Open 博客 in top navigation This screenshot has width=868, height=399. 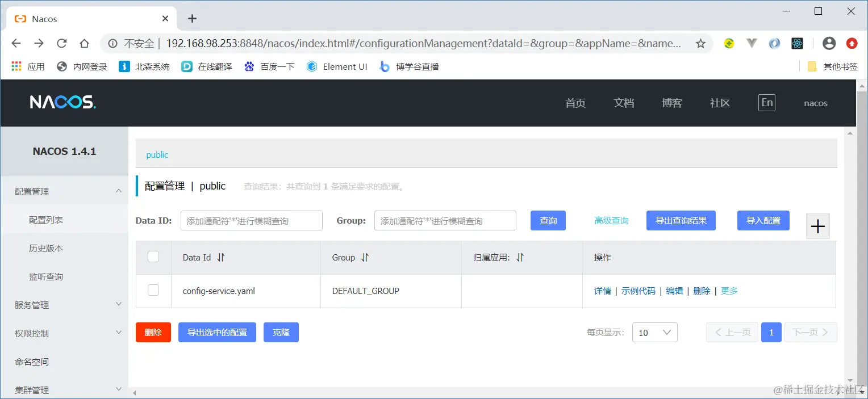pyautogui.click(x=672, y=103)
